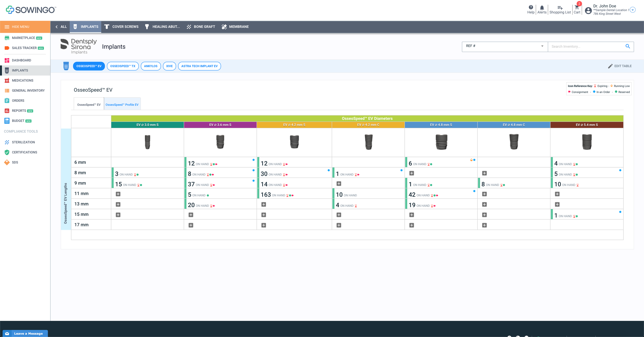Add stock for 8 mm EV 4.8 C
Image resolution: width=644 pixels, height=337 pixels.
pyautogui.click(x=484, y=173)
